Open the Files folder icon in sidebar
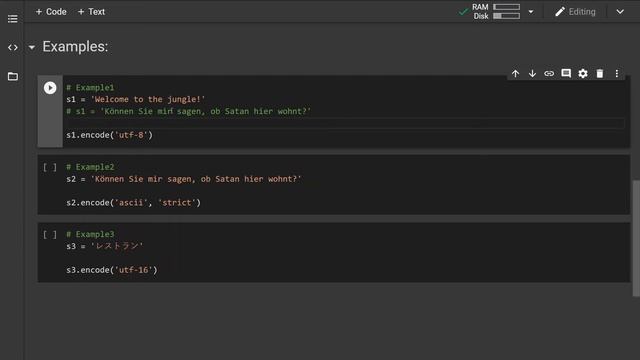 13,76
